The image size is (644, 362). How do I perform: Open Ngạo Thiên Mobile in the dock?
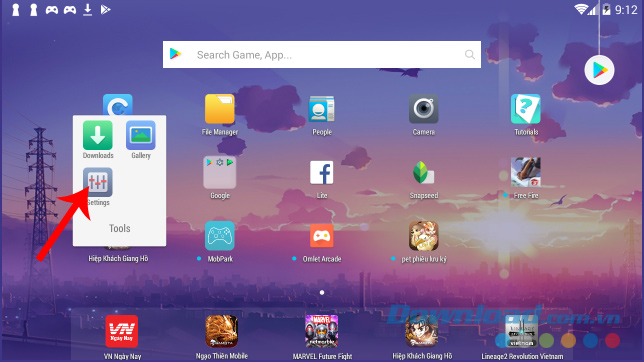coord(222,331)
